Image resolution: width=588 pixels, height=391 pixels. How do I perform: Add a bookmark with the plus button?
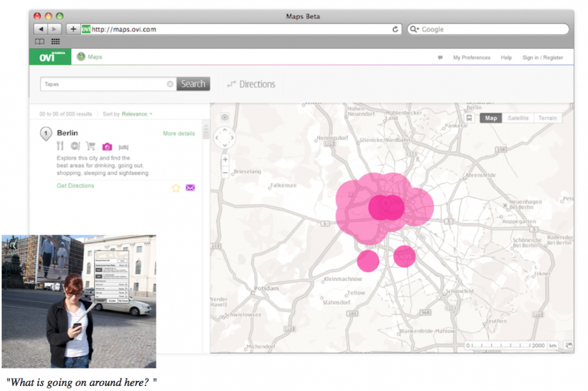coord(73,29)
